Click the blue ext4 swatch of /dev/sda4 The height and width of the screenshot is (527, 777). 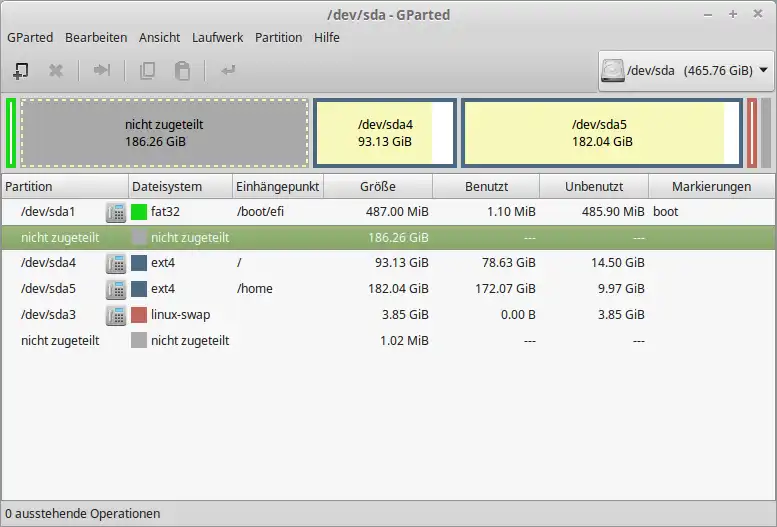pos(139,263)
